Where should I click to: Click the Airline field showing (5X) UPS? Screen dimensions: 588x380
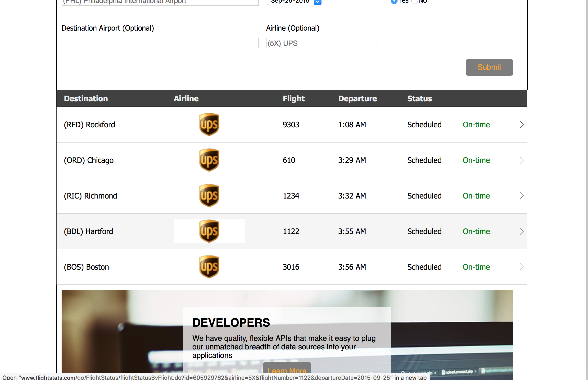coord(322,43)
